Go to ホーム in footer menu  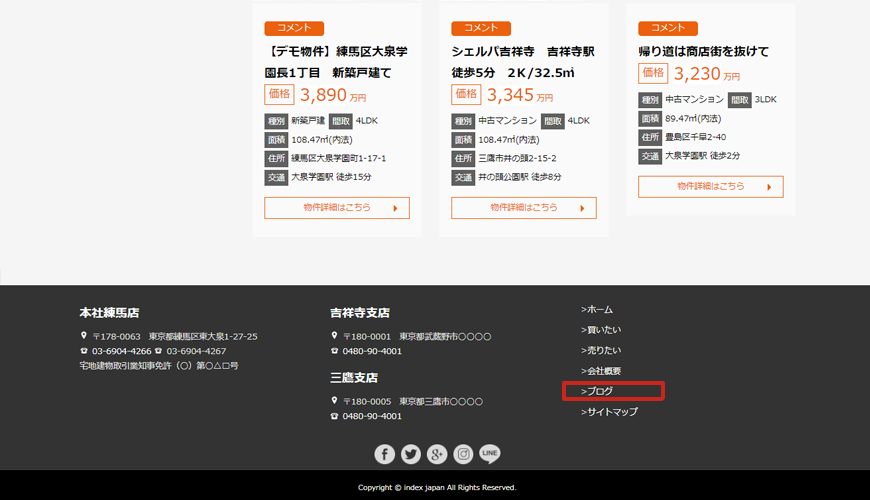597,310
